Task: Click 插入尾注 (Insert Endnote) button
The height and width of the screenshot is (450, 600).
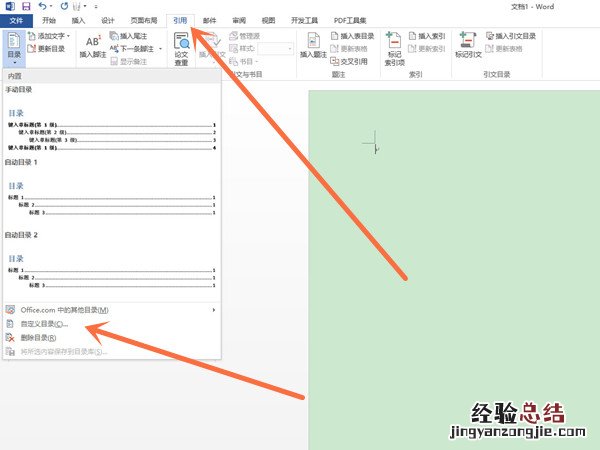Action: point(130,36)
